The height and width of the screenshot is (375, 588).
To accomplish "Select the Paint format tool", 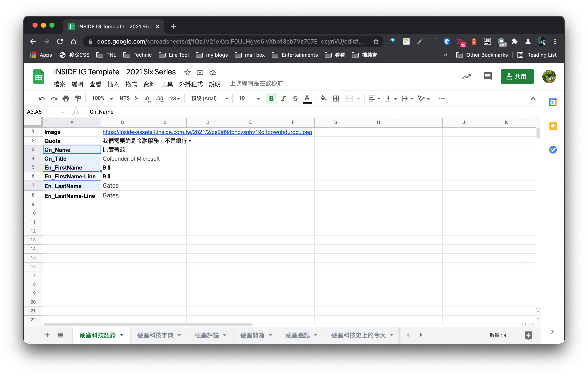I will pos(78,99).
